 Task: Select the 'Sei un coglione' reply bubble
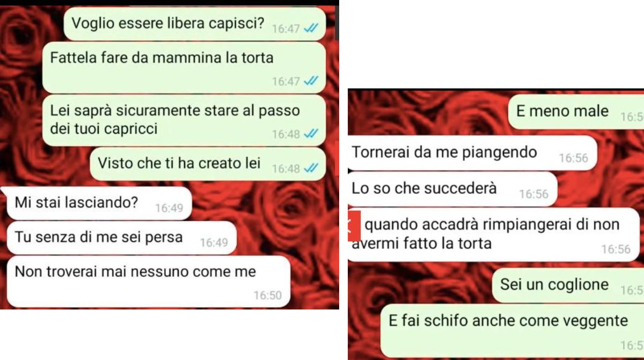pos(568,285)
